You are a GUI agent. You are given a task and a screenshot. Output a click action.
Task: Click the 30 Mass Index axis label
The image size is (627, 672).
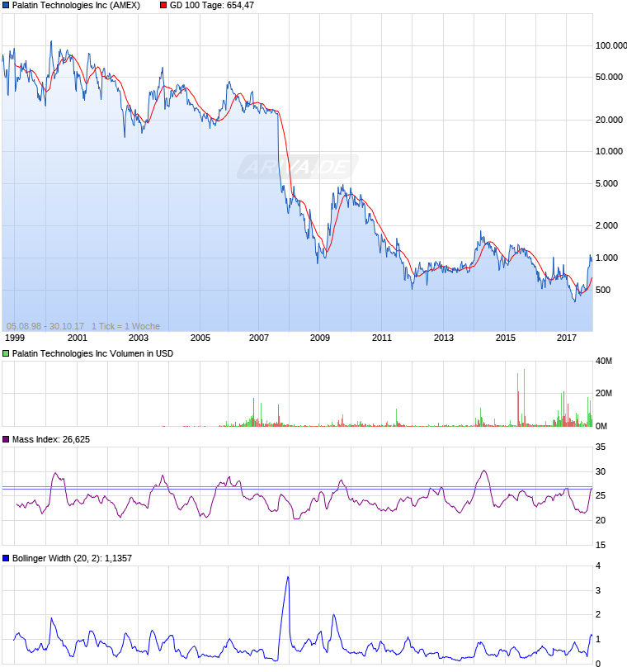pyautogui.click(x=601, y=471)
